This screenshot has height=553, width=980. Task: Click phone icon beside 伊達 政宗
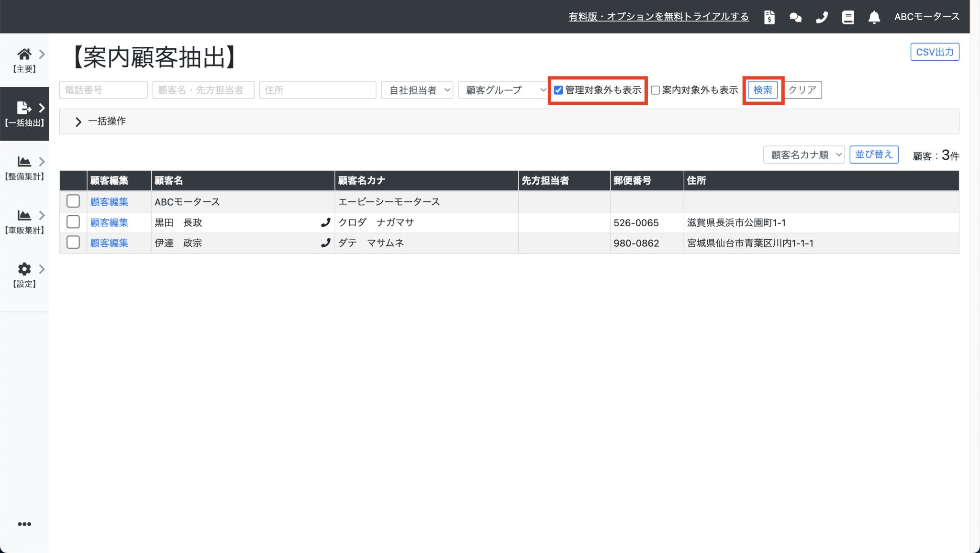[325, 243]
